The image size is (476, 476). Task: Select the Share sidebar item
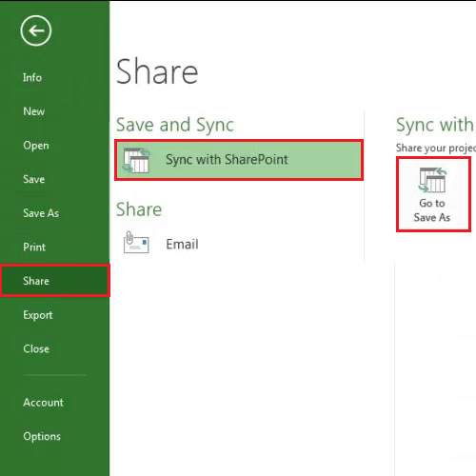(x=55, y=281)
